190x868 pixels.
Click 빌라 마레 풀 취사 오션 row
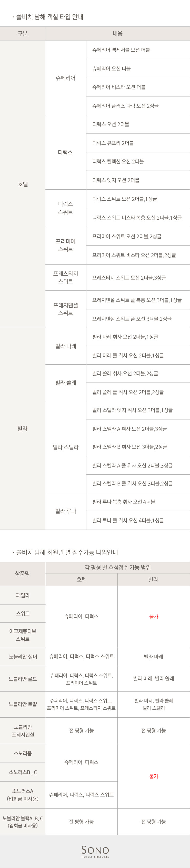tap(138, 355)
